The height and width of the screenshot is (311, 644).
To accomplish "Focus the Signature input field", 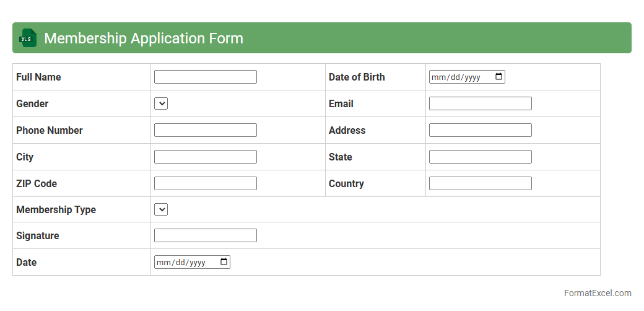I will pos(205,235).
